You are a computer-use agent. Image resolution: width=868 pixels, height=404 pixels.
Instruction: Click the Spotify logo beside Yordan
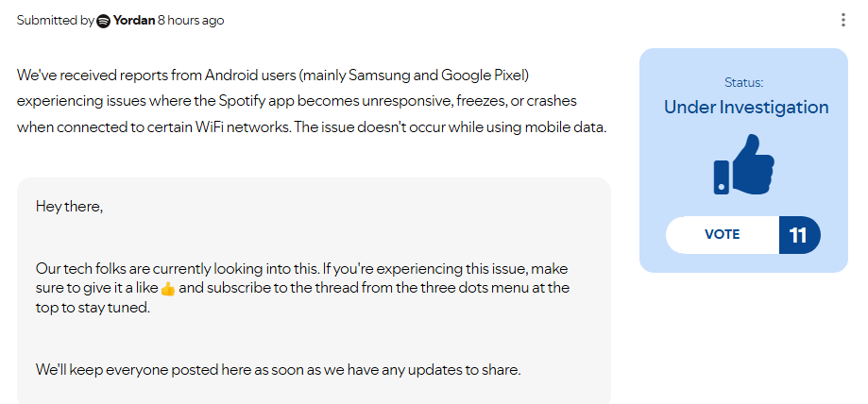pos(104,21)
